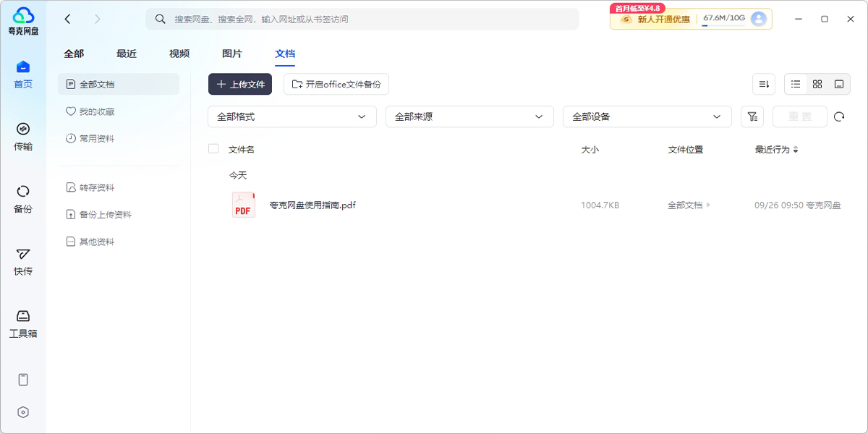Open the Transfer (传输) sidebar section
868x434 pixels.
(23, 137)
